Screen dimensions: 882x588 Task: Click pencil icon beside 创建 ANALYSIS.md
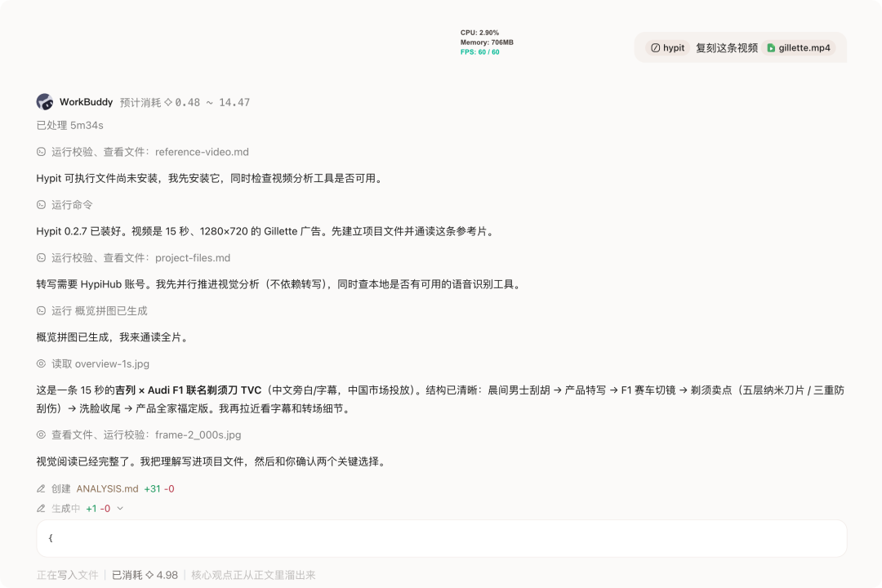[41, 488]
